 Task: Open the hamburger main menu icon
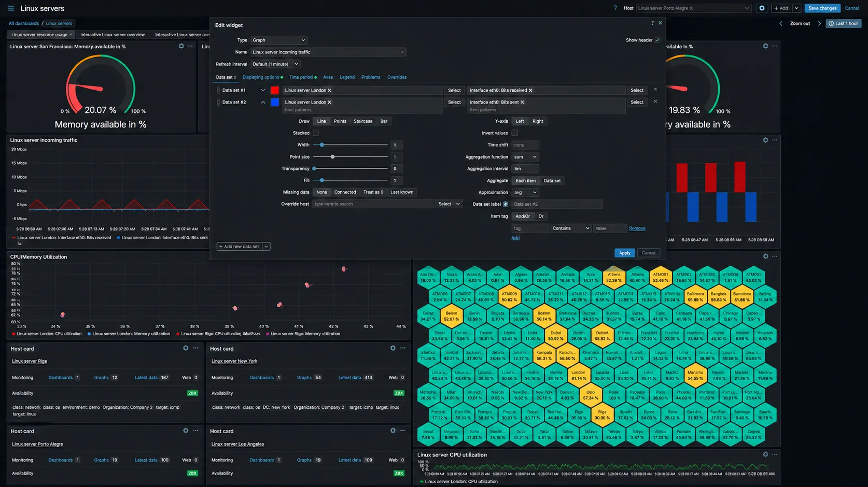click(11, 8)
